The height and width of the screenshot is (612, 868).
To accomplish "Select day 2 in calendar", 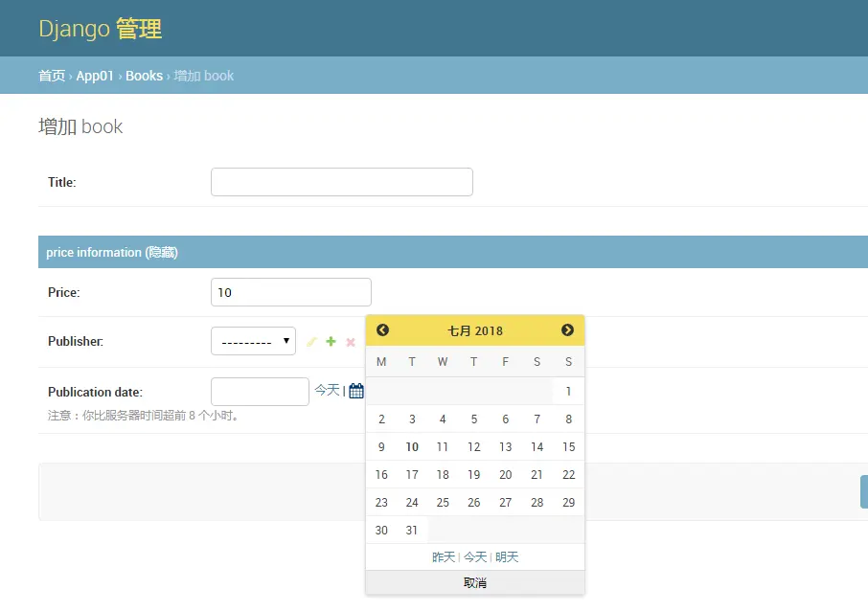I will point(381,419).
